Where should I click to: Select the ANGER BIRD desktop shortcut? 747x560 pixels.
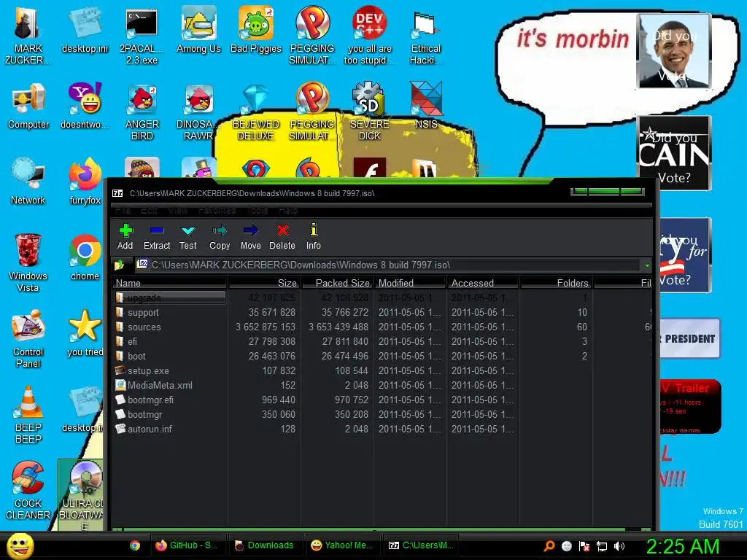[x=142, y=112]
